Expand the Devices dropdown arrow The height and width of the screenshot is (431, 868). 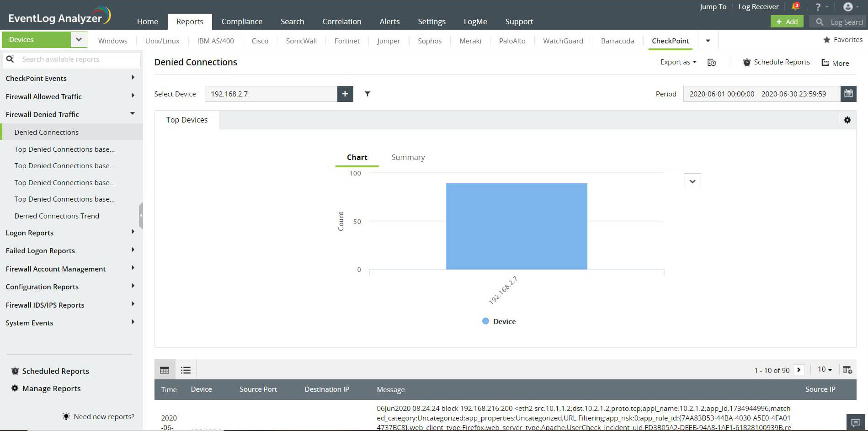[79, 40]
